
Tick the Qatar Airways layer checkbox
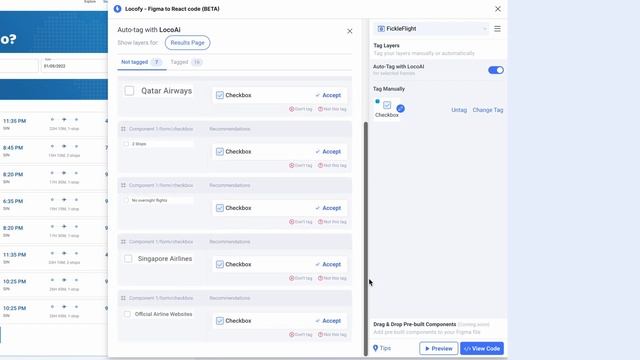pos(129,91)
